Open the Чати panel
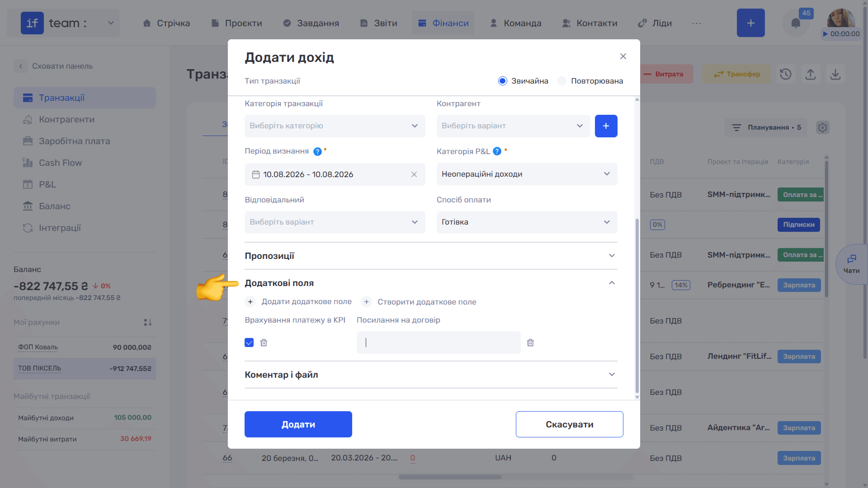The image size is (868, 488). click(x=851, y=264)
